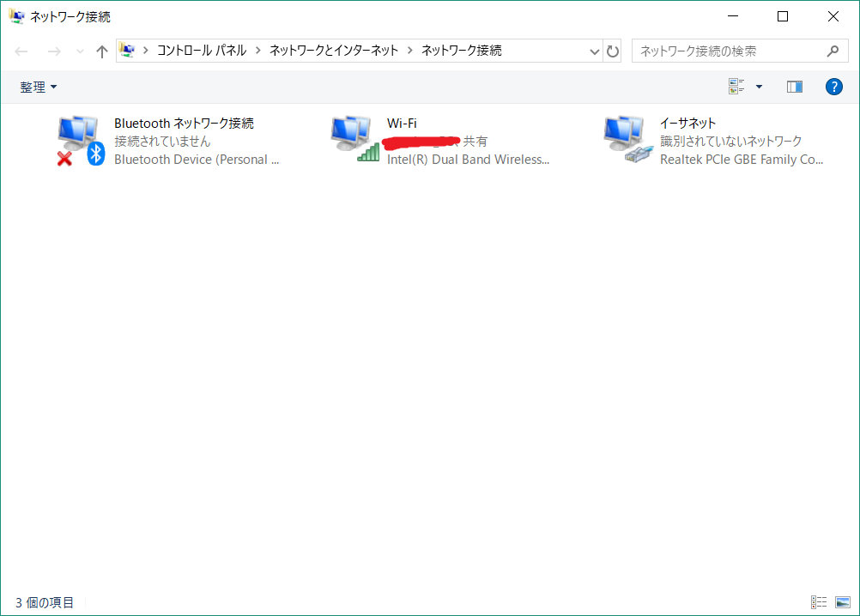
Task: Select the イーサネット adapter icon
Action: point(627,137)
